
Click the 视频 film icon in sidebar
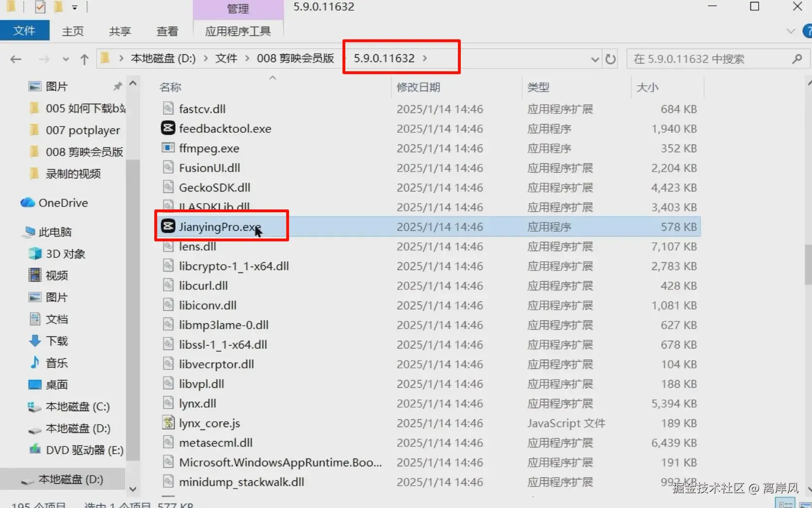pyautogui.click(x=35, y=275)
